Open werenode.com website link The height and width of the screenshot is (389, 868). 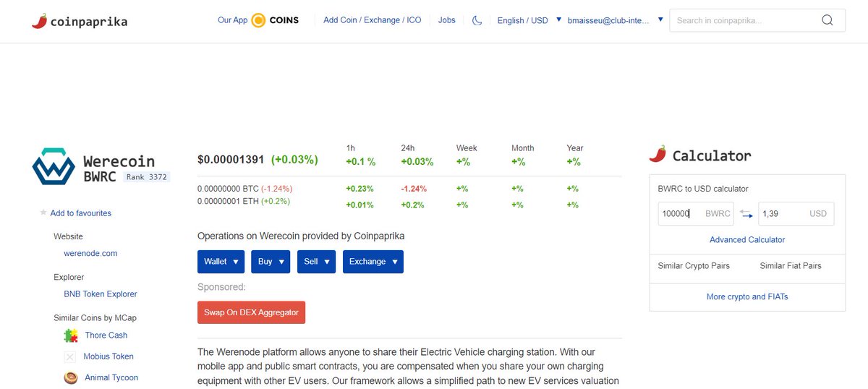90,254
